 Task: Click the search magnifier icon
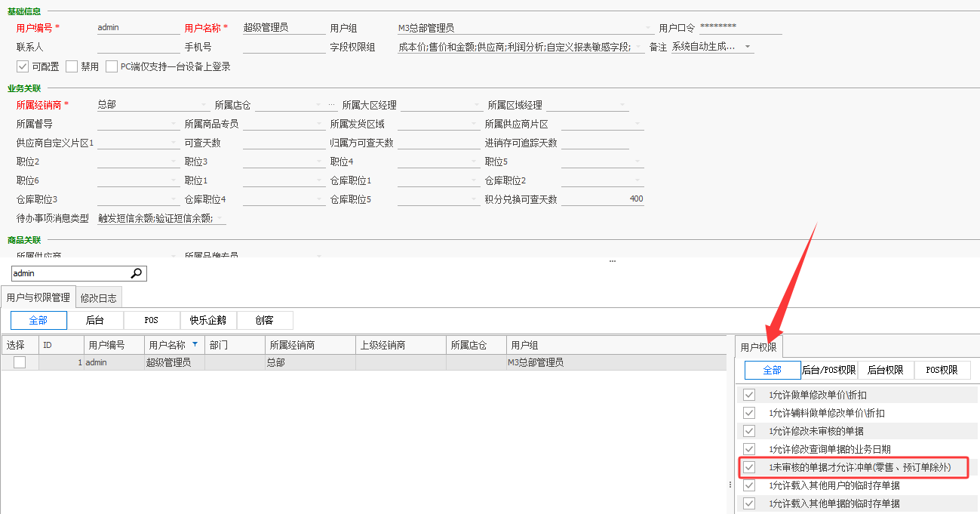pyautogui.click(x=137, y=273)
